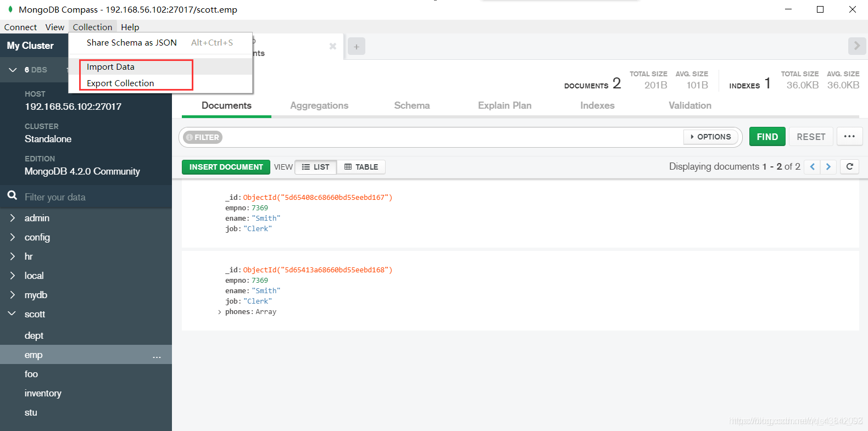
Task: Switch to the Validation tab
Action: pyautogui.click(x=690, y=105)
